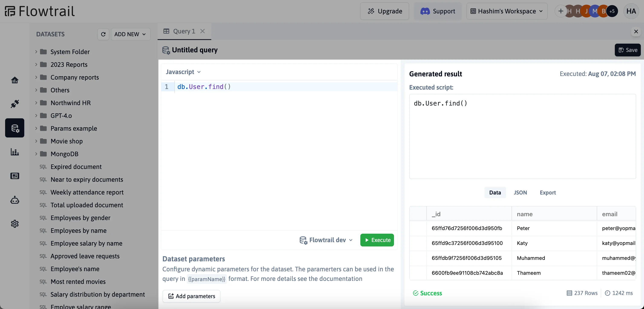Click the Executed script text box
This screenshot has width=644, height=309.
[522, 136]
